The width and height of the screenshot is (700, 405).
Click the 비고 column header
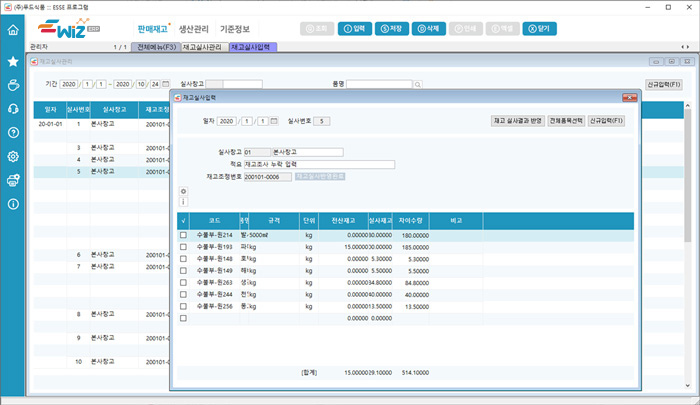[x=456, y=221]
